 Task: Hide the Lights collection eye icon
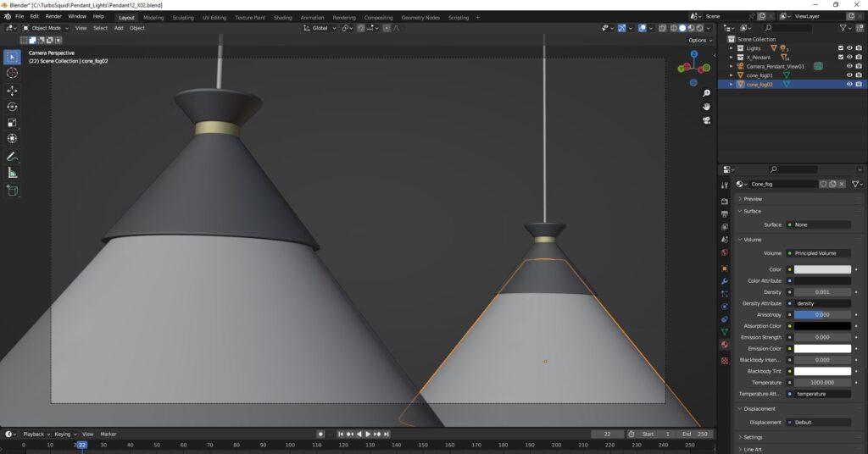tap(849, 48)
